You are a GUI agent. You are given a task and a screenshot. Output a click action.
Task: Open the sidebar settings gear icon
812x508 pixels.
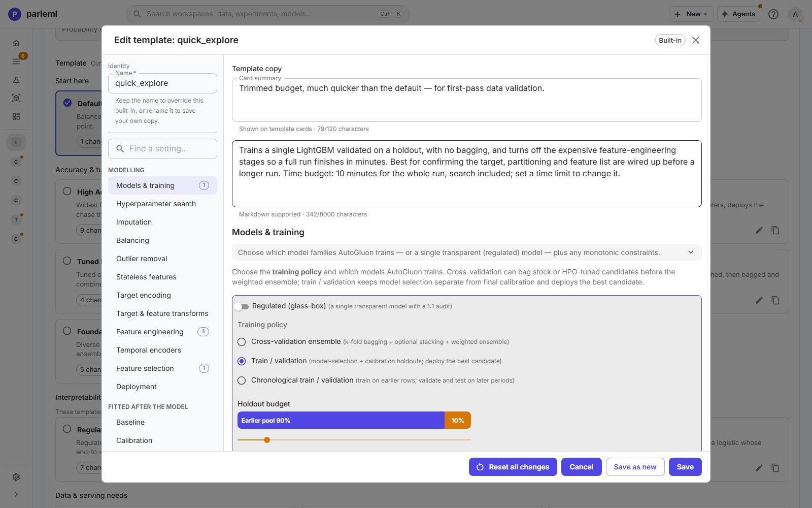pyautogui.click(x=16, y=477)
